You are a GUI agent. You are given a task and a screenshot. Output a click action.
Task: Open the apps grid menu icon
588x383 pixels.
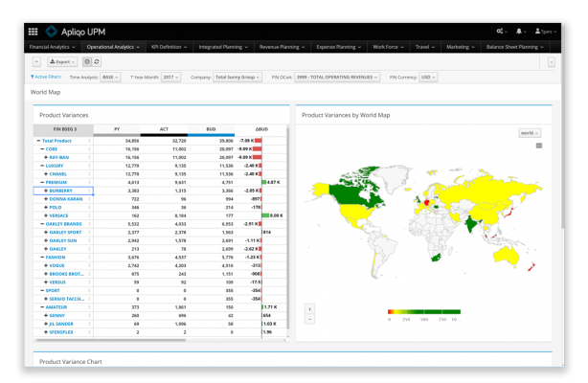33,32
